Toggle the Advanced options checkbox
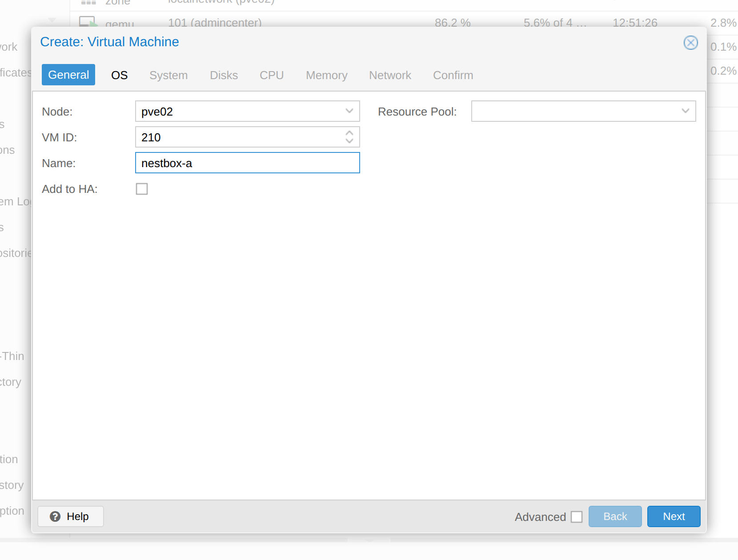 [577, 517]
